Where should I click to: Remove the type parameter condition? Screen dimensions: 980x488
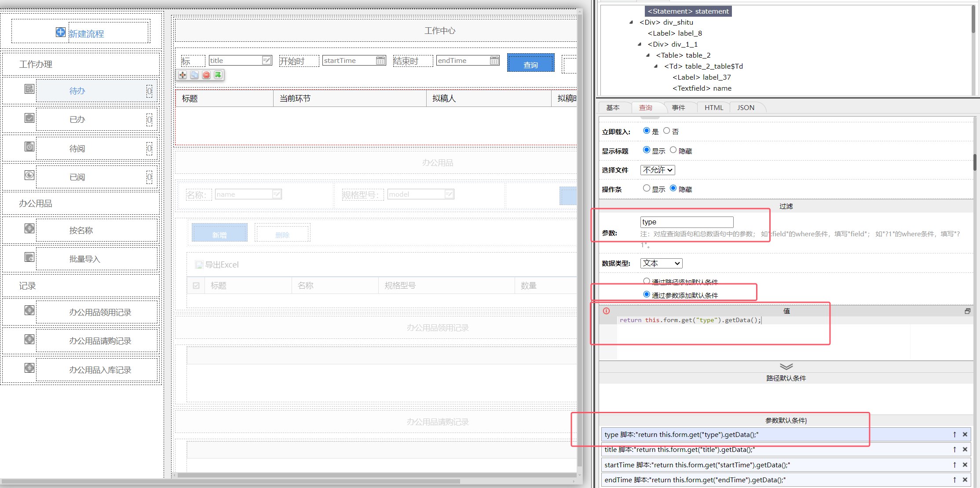coord(965,434)
